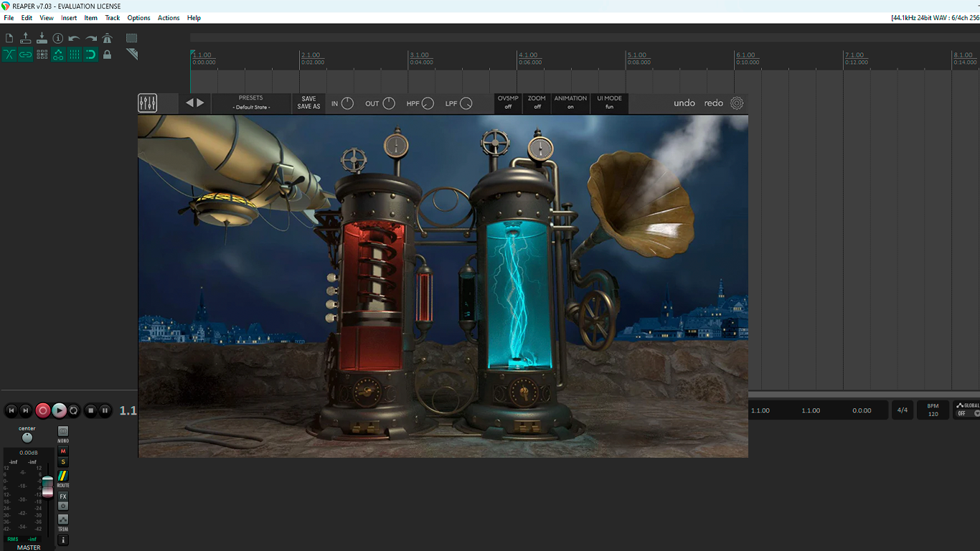This screenshot has width=980, height=551.
Task: Save the project with the download-arrow icon
Action: (x=42, y=38)
